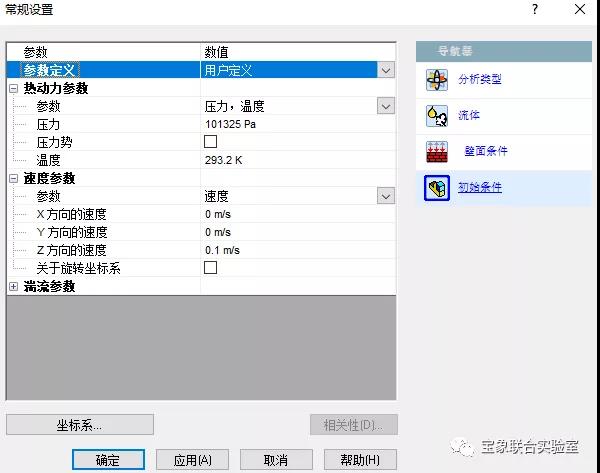Go to 壁面条件 link

pyautogui.click(x=486, y=151)
